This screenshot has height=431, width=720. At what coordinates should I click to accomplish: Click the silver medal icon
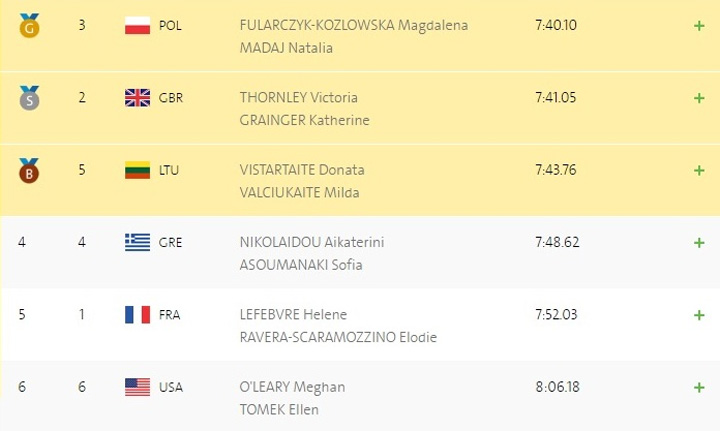click(x=28, y=98)
